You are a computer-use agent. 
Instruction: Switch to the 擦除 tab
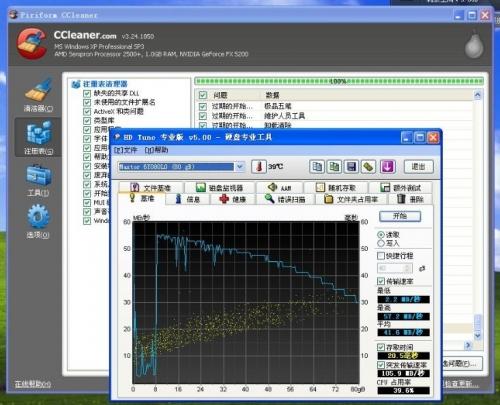tap(411, 199)
